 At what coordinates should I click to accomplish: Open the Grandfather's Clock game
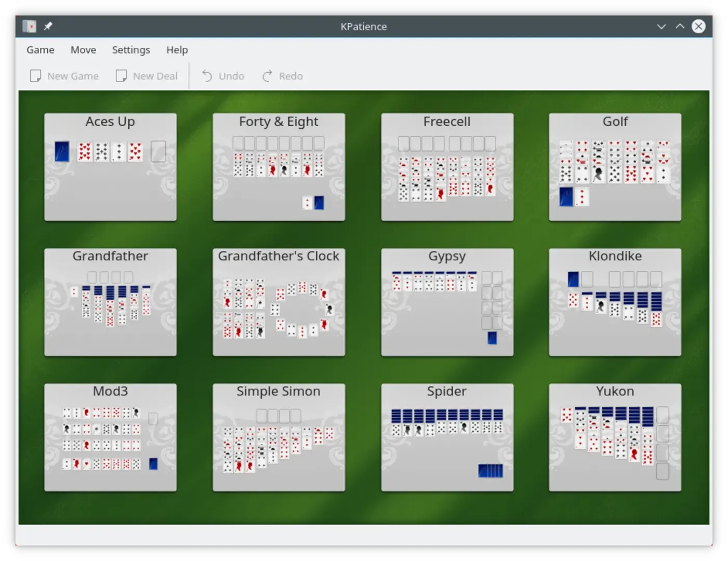tap(279, 302)
